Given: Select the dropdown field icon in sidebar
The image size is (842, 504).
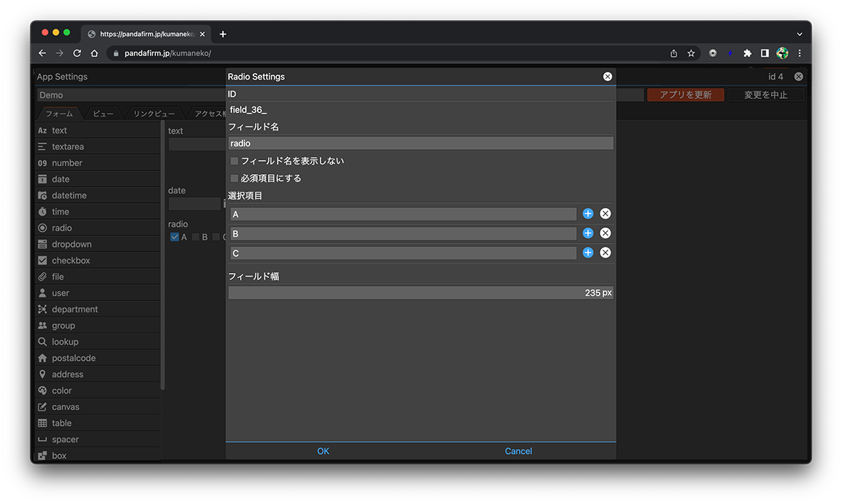Looking at the screenshot, I should pyautogui.click(x=43, y=244).
